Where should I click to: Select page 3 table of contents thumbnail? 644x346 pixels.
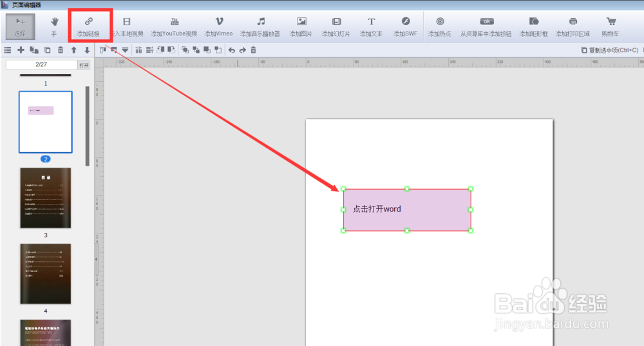pos(46,198)
